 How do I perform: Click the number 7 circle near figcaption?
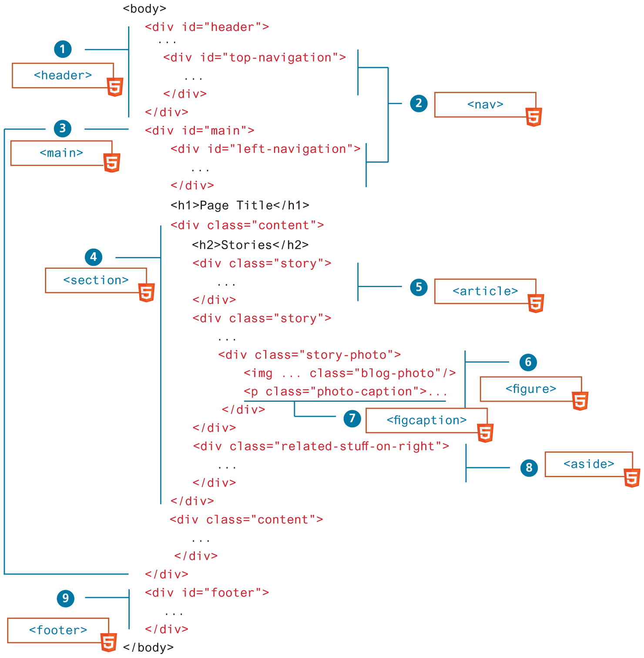tap(352, 419)
